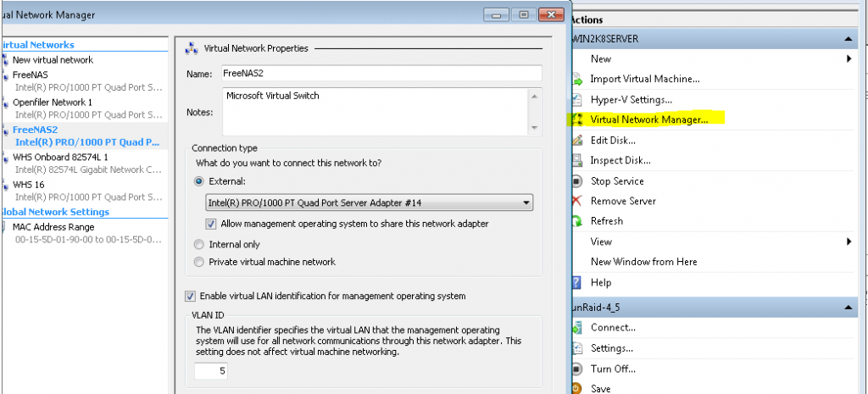Click the Edit Disk icon
The width and height of the screenshot is (868, 394).
click(576, 141)
